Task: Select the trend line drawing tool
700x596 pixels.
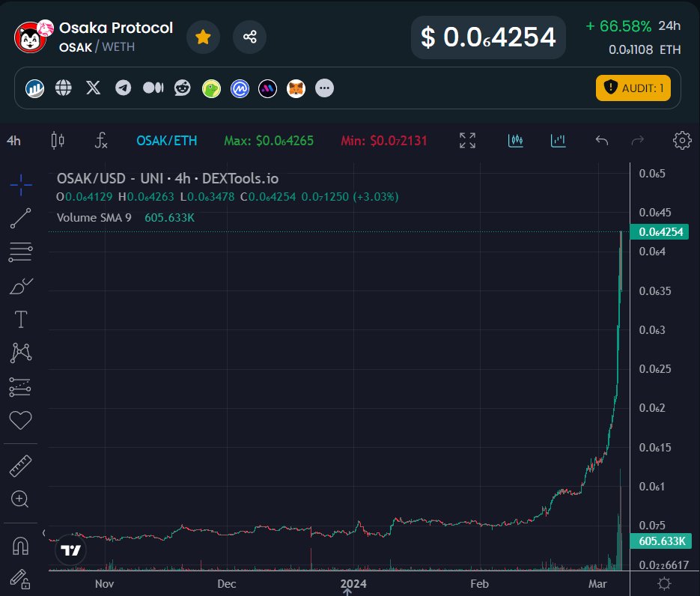Action: (20, 218)
